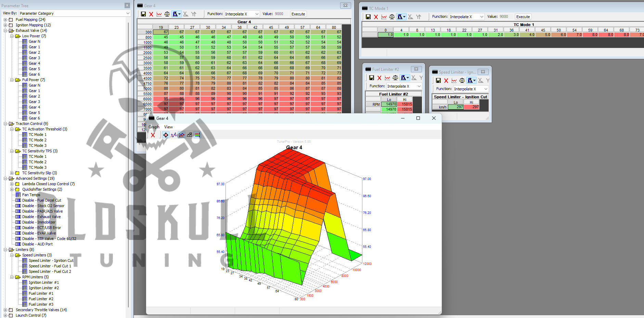Expand the Fuel Mapping (24) folder
The width and height of the screenshot is (644, 318).
click(5, 20)
